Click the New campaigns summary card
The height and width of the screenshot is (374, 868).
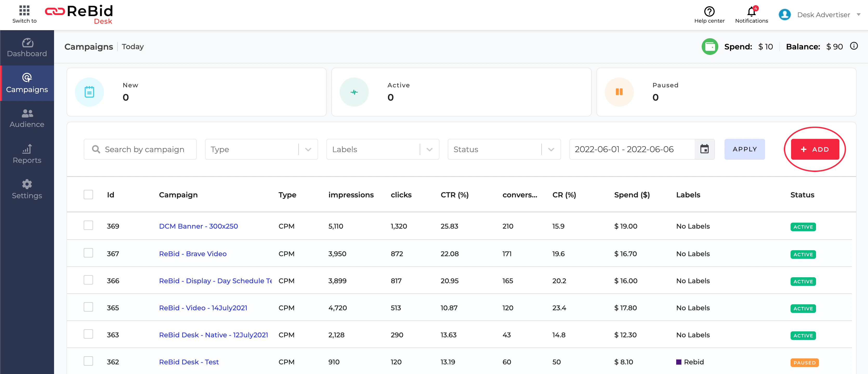[196, 92]
